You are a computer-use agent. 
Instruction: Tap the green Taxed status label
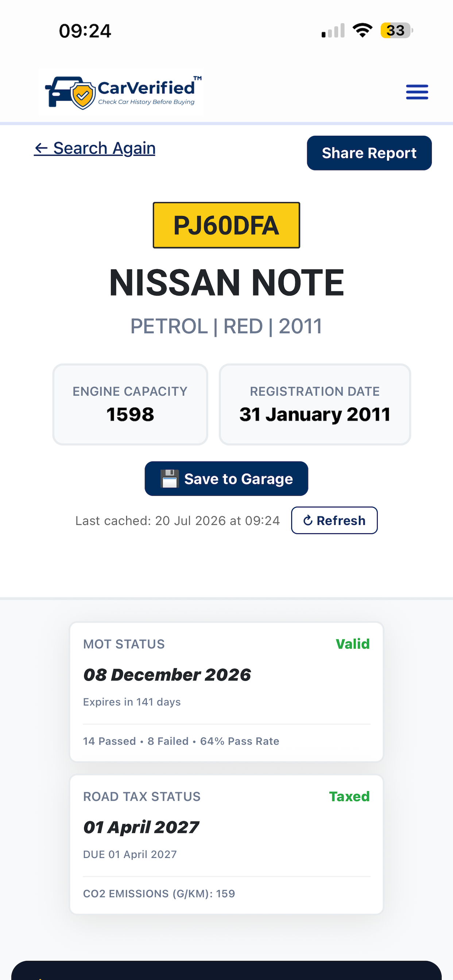pos(349,797)
